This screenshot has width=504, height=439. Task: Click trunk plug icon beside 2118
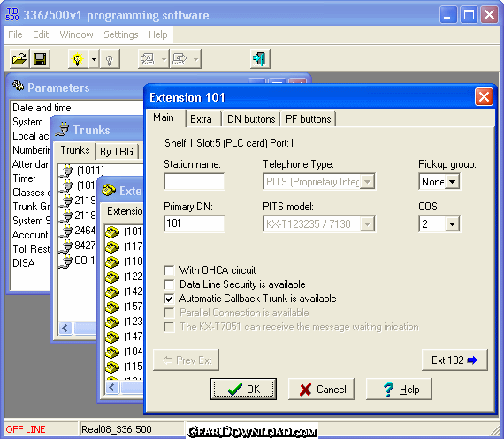point(67,216)
